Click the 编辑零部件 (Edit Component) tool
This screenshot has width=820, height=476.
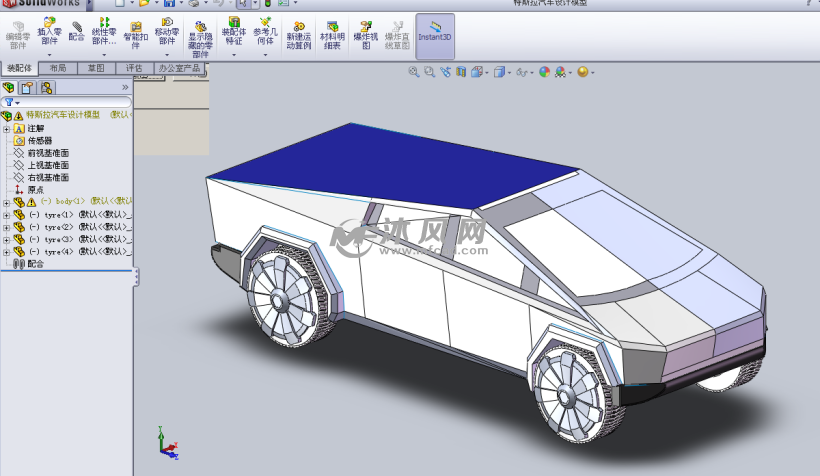(x=18, y=36)
